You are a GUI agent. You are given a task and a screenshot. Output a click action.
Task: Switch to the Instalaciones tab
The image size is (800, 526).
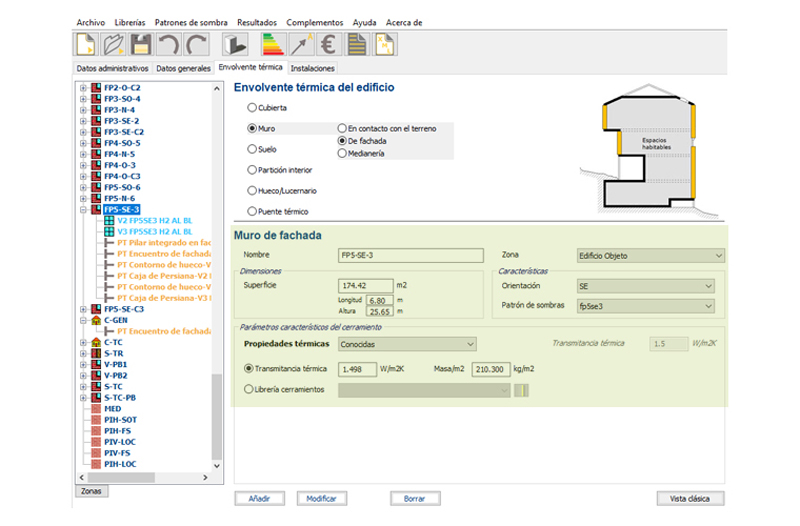point(312,68)
